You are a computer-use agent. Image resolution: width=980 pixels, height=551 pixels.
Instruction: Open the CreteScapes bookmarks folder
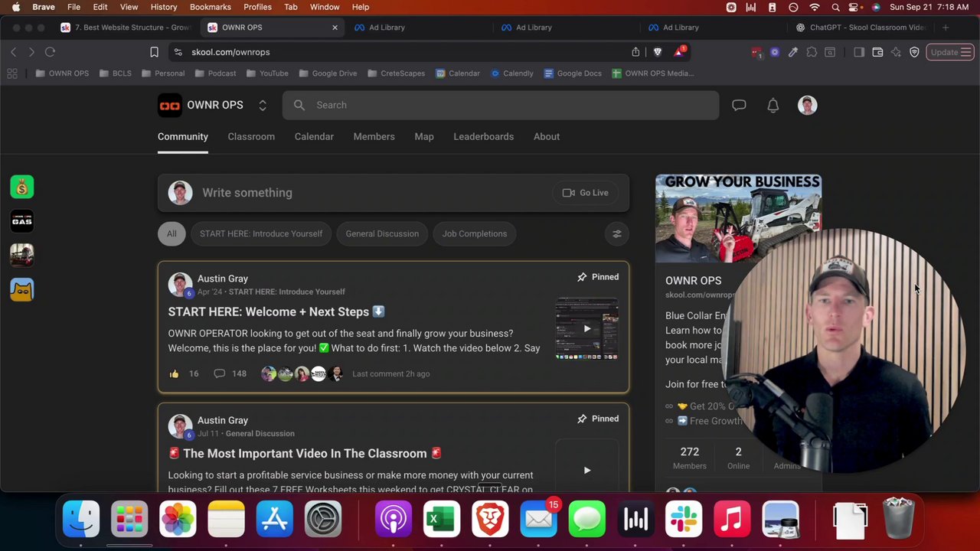[396, 73]
